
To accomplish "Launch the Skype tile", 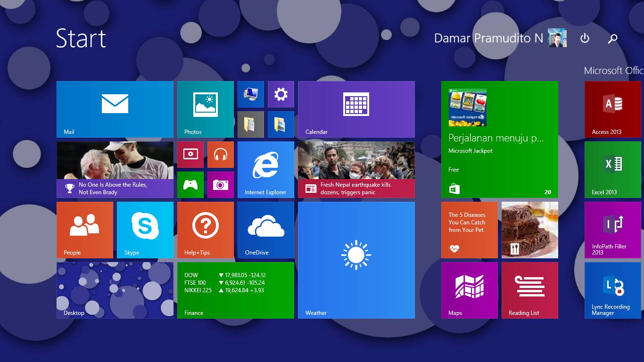I will coord(145,230).
